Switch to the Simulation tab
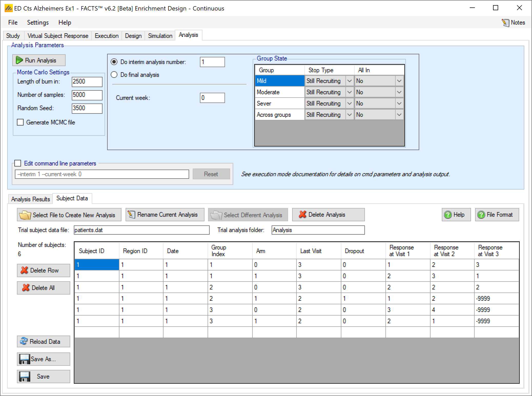 click(160, 36)
